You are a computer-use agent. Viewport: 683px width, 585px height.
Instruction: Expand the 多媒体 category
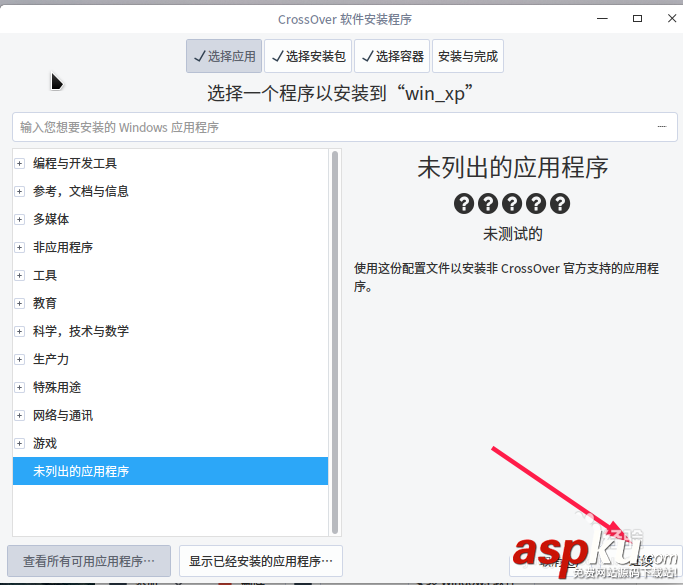click(19, 219)
